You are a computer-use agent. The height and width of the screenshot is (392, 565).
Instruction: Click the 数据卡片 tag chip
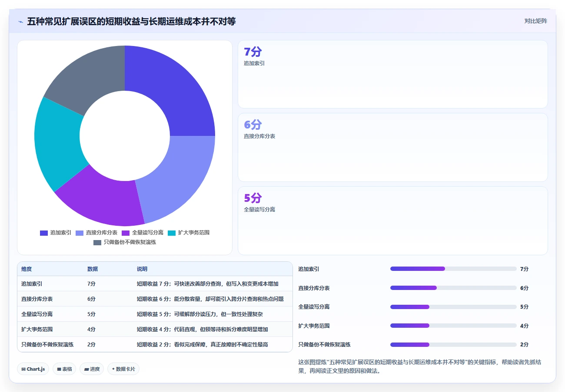click(123, 369)
